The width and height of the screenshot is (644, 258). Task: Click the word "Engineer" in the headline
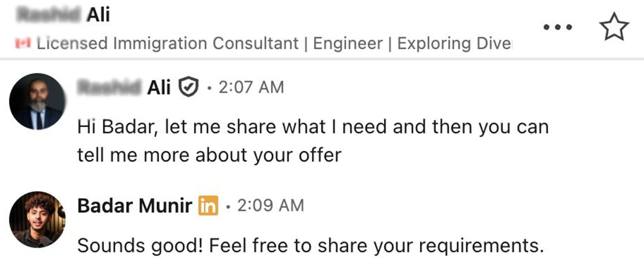348,43
